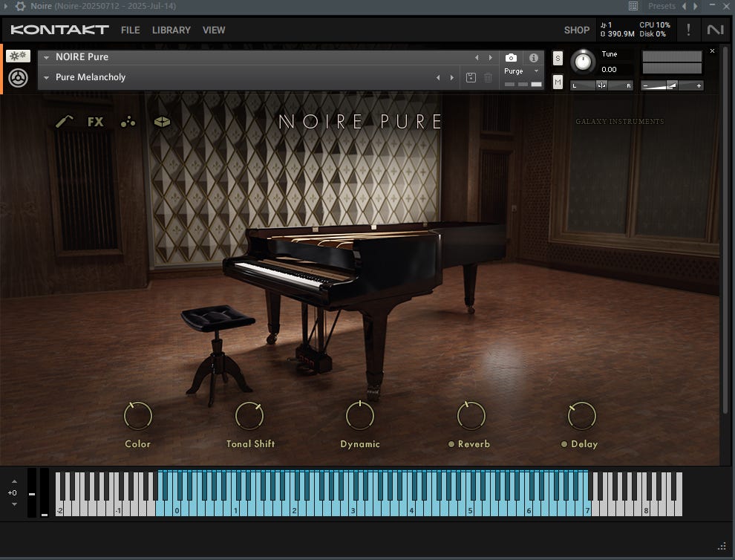Click the mod wheel strip

click(x=44, y=492)
